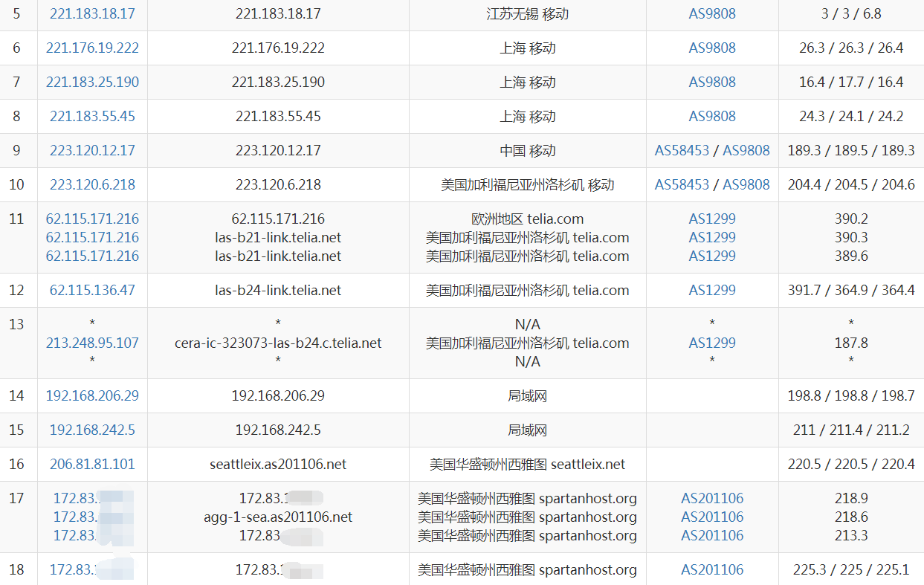Select the latency 26.3 / 26.3 / 26.4
Viewport: 924px width, 585px height.
click(x=851, y=48)
